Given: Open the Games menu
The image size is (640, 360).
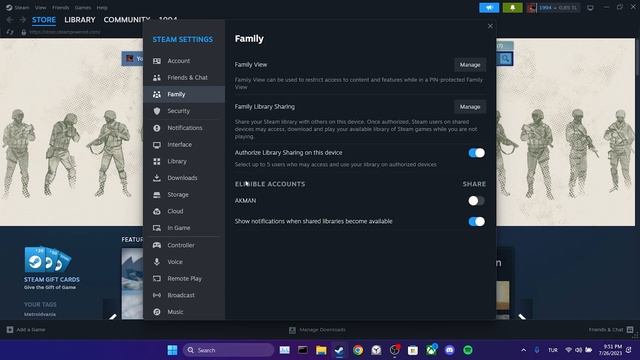Looking at the screenshot, I should pos(83,7).
